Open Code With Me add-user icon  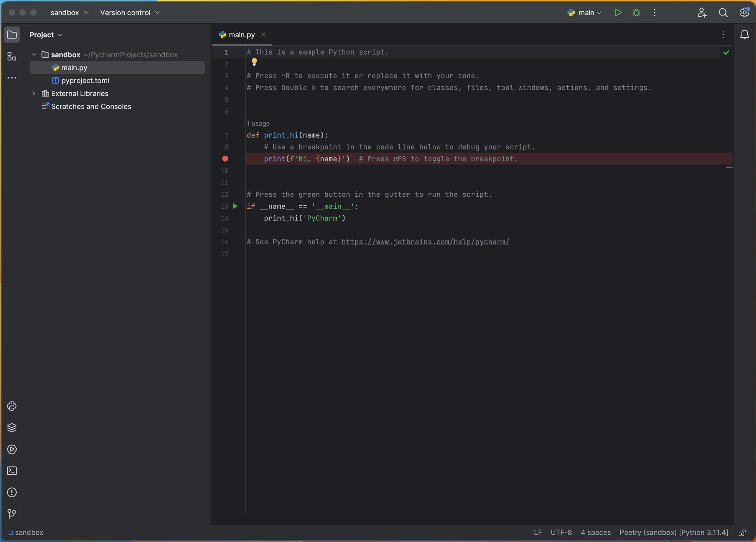(702, 13)
